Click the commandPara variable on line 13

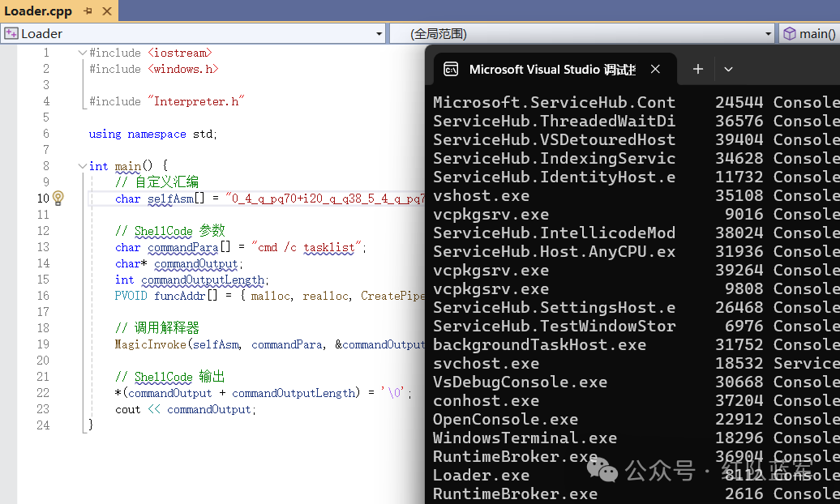click(182, 247)
